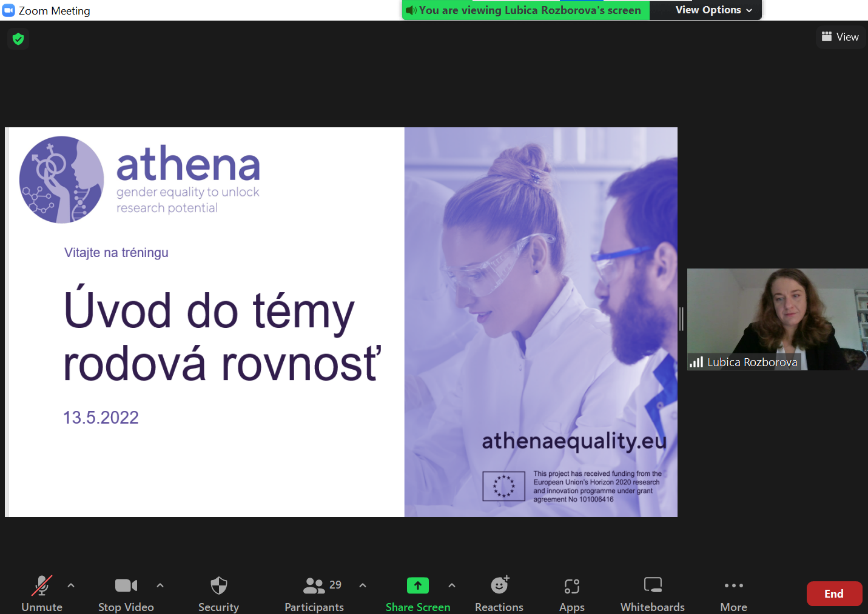Click the divider handle beside shared screen
This screenshot has width=868, height=614.
coord(682,319)
